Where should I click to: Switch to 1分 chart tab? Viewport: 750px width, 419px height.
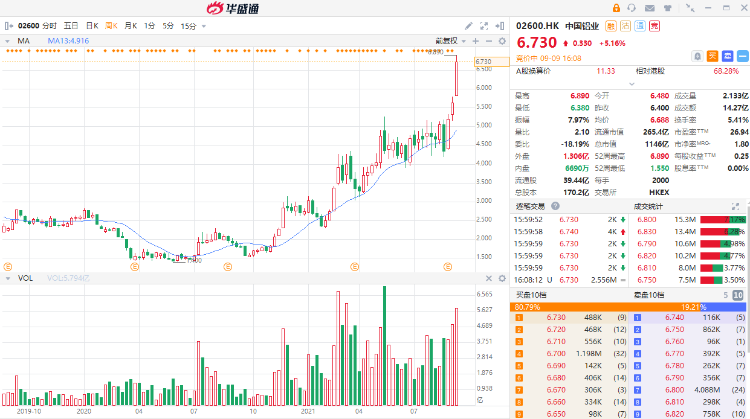pyautogui.click(x=150, y=26)
